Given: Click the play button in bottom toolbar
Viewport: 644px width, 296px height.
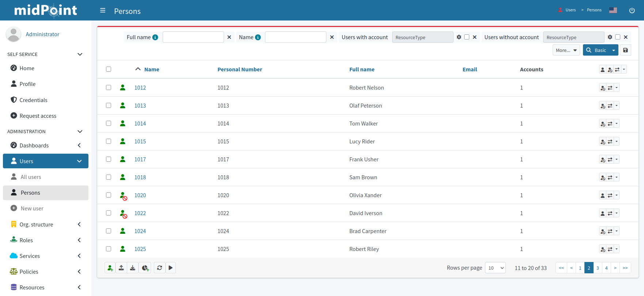Looking at the screenshot, I should 171,268.
